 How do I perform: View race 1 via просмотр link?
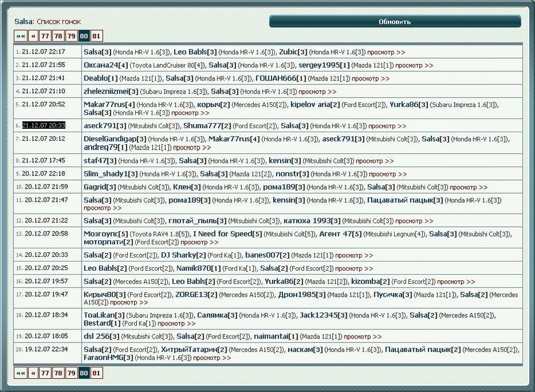tap(386, 52)
